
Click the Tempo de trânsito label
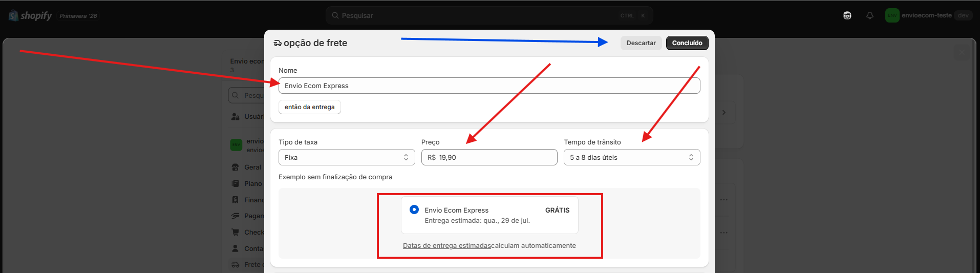pyautogui.click(x=592, y=142)
